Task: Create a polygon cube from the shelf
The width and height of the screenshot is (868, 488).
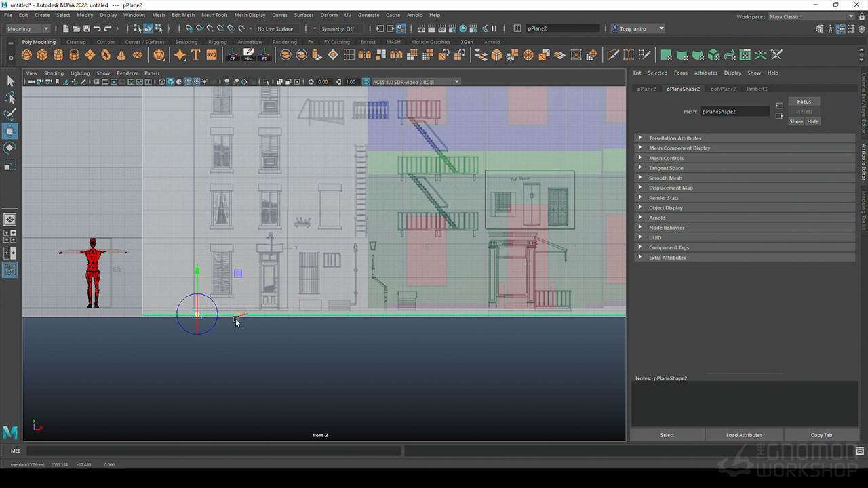Action: click(x=42, y=55)
